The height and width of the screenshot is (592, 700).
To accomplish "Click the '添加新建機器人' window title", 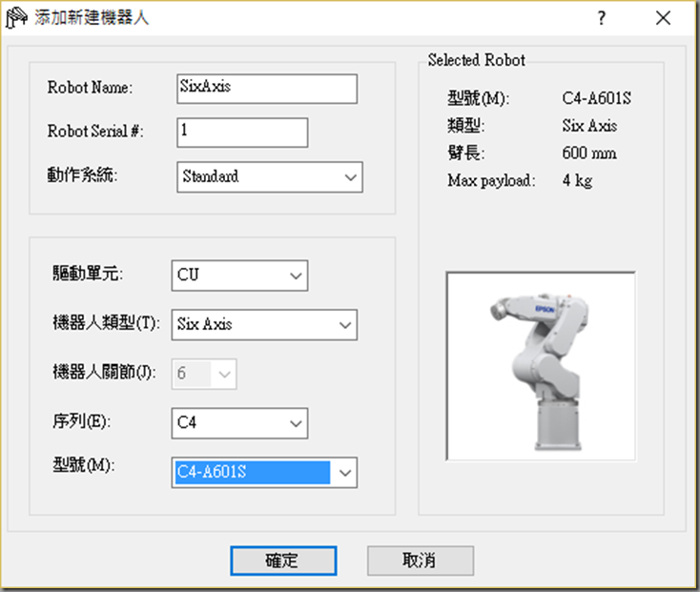I will coord(92,18).
